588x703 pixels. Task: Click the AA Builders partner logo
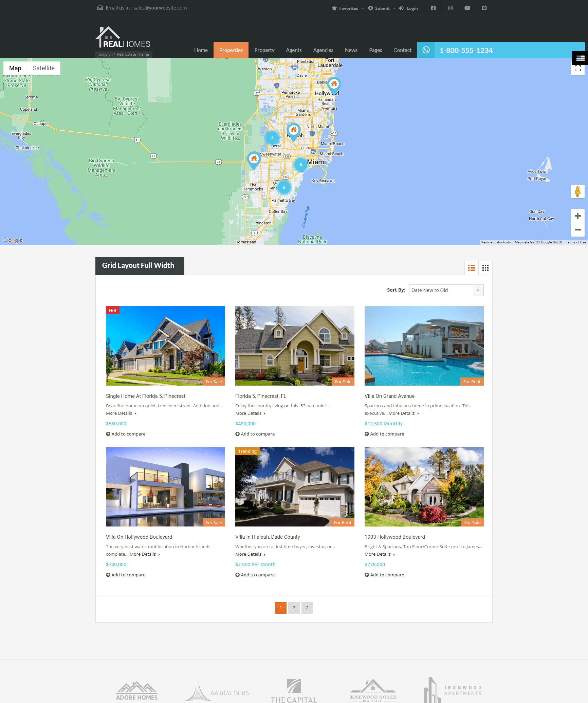[x=215, y=691]
